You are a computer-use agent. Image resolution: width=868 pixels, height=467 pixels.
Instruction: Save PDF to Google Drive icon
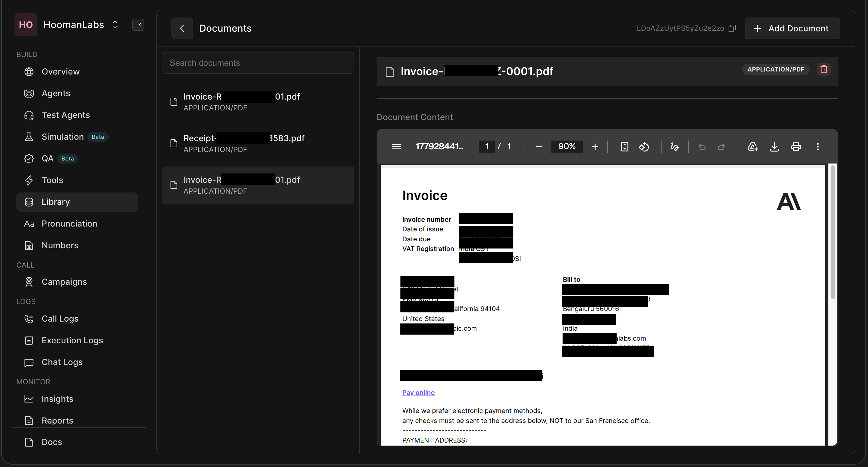pyautogui.click(x=752, y=146)
